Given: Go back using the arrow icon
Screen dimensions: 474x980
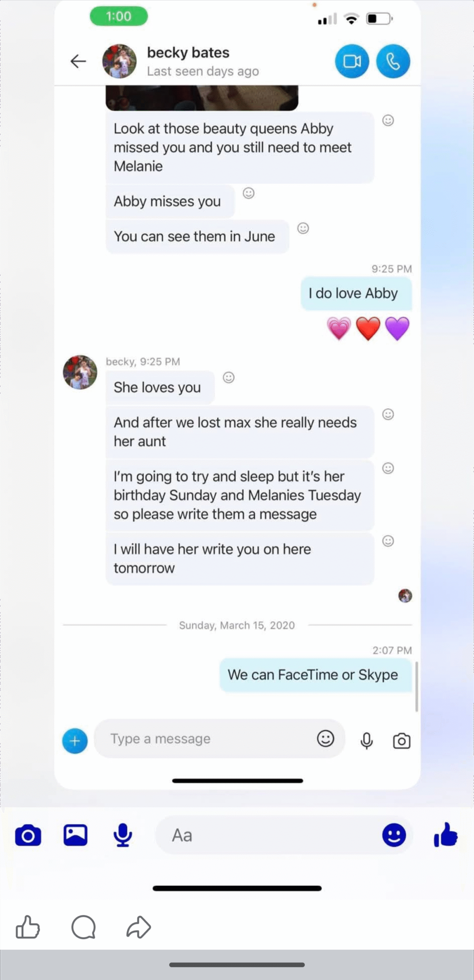Looking at the screenshot, I should 78,61.
